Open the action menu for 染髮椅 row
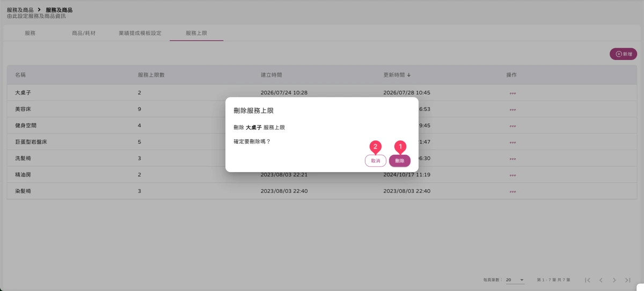 pyautogui.click(x=513, y=191)
